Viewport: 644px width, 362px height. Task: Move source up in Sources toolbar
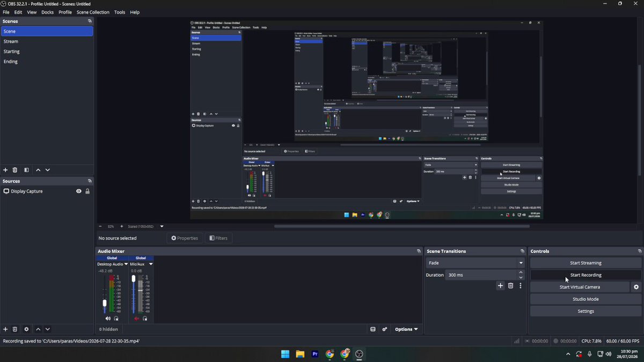pos(38,329)
